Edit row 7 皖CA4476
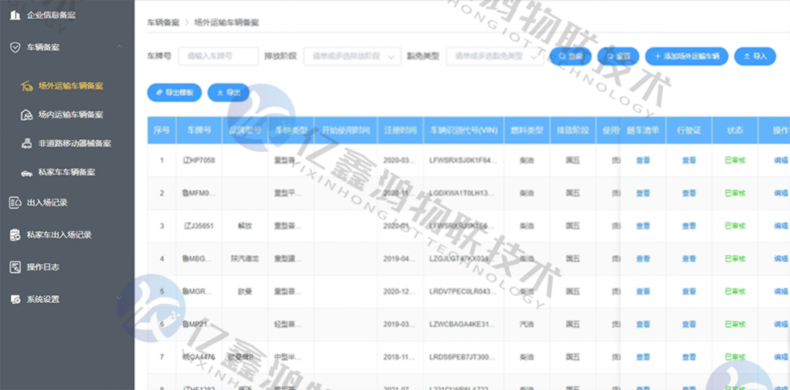 point(781,357)
